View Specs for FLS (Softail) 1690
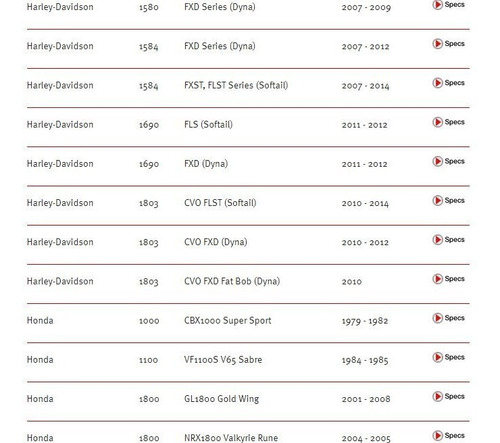 click(448, 122)
